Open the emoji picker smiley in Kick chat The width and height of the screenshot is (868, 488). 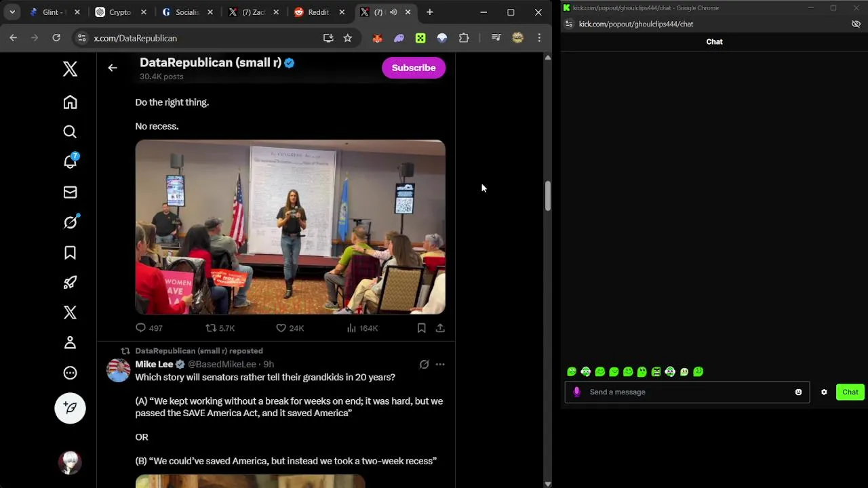(x=798, y=392)
